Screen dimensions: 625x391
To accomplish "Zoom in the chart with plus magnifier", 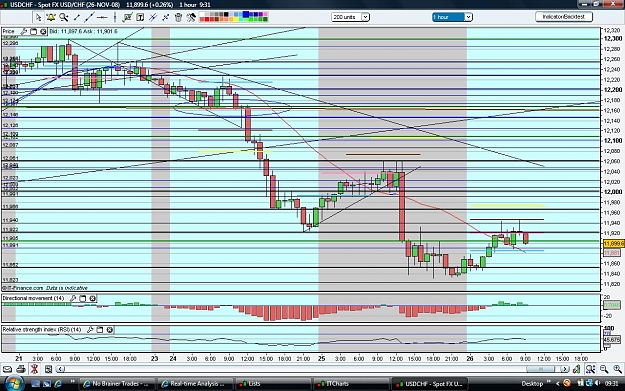I will 617,369.
